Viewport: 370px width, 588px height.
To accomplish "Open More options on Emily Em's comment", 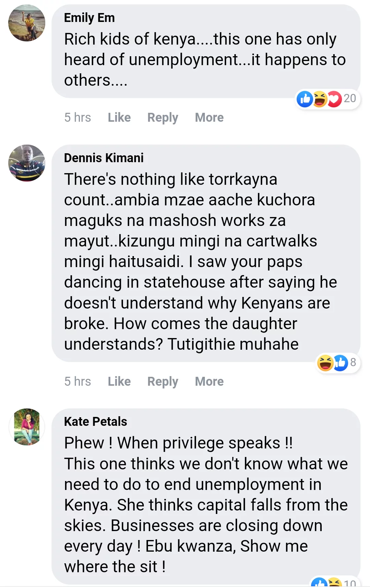I will (209, 118).
